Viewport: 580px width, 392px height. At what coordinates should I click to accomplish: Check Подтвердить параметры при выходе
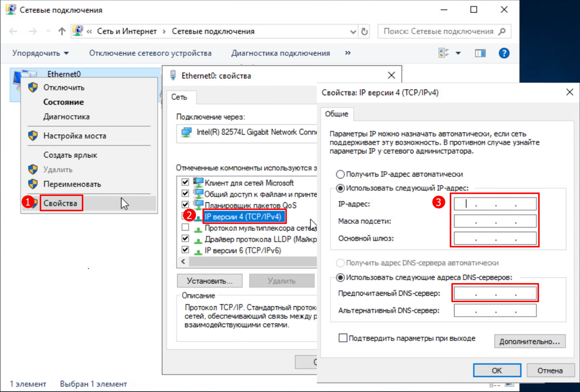[343, 338]
